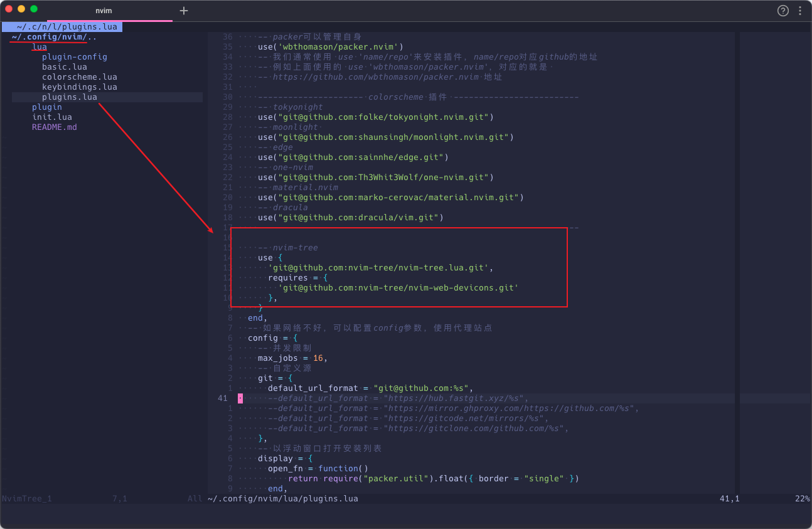Click the sainnhe/edge.git use line
812x529 pixels.
tap(353, 158)
